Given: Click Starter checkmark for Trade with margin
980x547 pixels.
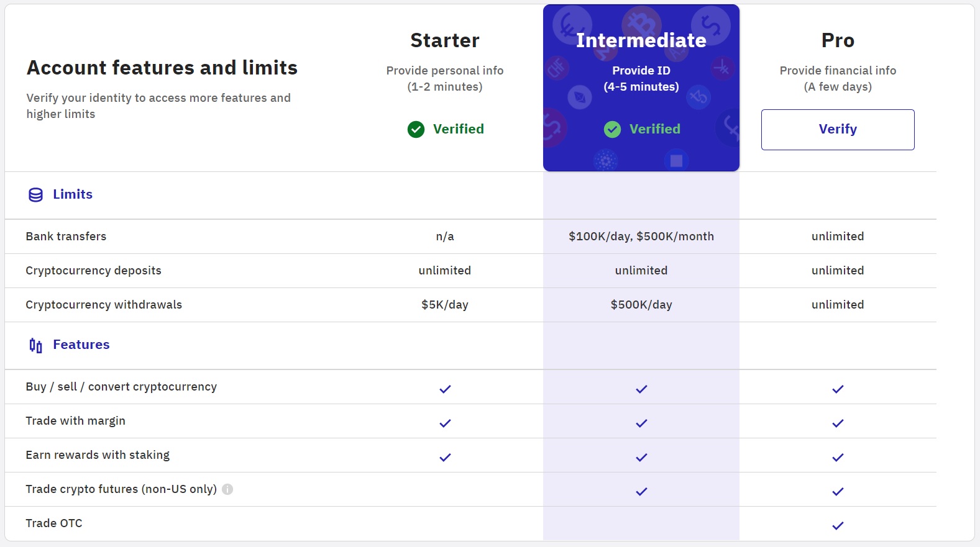Looking at the screenshot, I should point(445,423).
